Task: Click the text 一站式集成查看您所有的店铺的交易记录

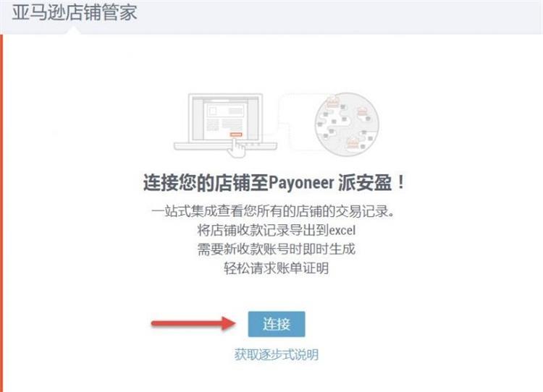Action: pos(273,211)
